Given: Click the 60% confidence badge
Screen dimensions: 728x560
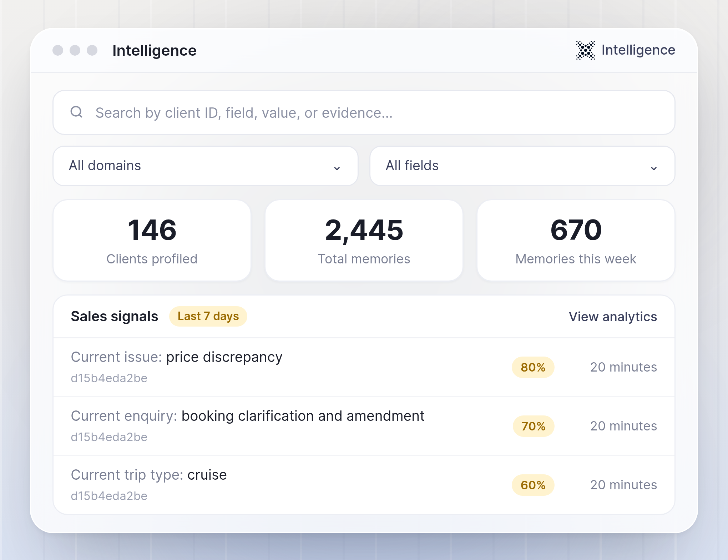Looking at the screenshot, I should pos(533,485).
